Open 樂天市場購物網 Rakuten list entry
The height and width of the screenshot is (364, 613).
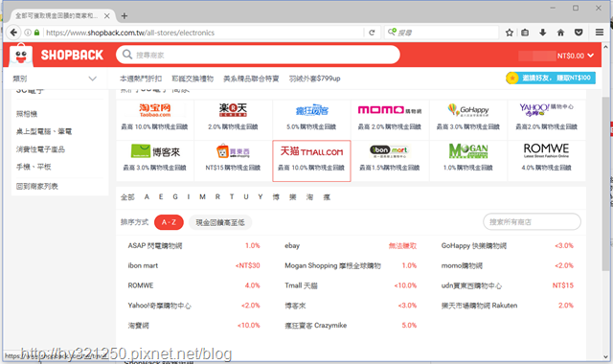click(x=479, y=306)
